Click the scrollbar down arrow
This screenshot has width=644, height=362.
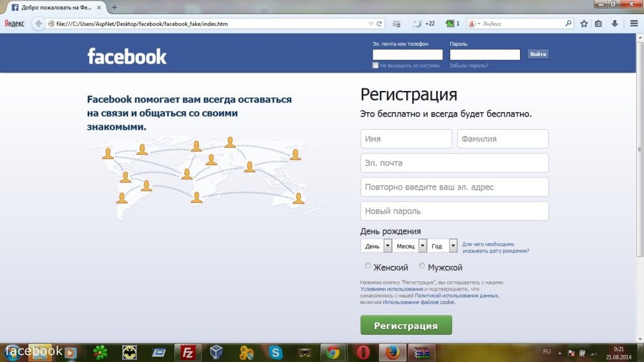point(639,339)
